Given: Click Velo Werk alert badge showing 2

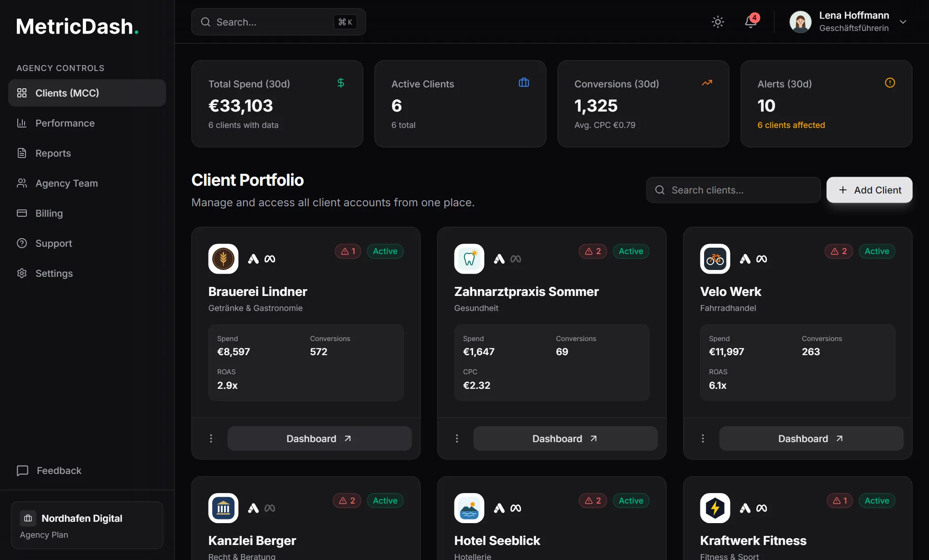Looking at the screenshot, I should click(x=839, y=251).
